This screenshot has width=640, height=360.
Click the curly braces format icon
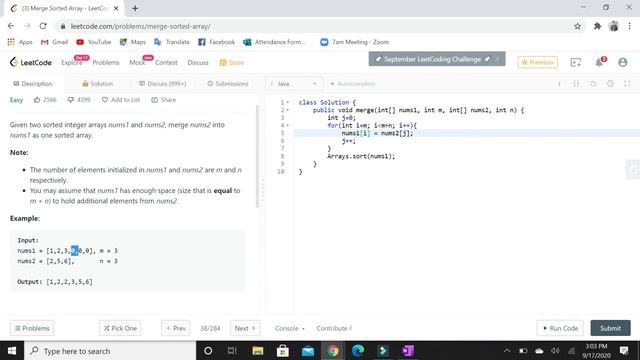(x=576, y=84)
